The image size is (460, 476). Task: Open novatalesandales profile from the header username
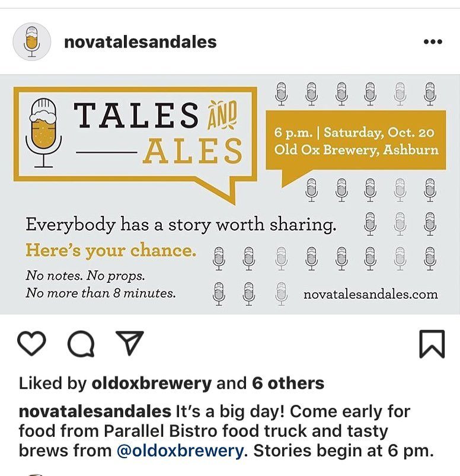click(140, 43)
